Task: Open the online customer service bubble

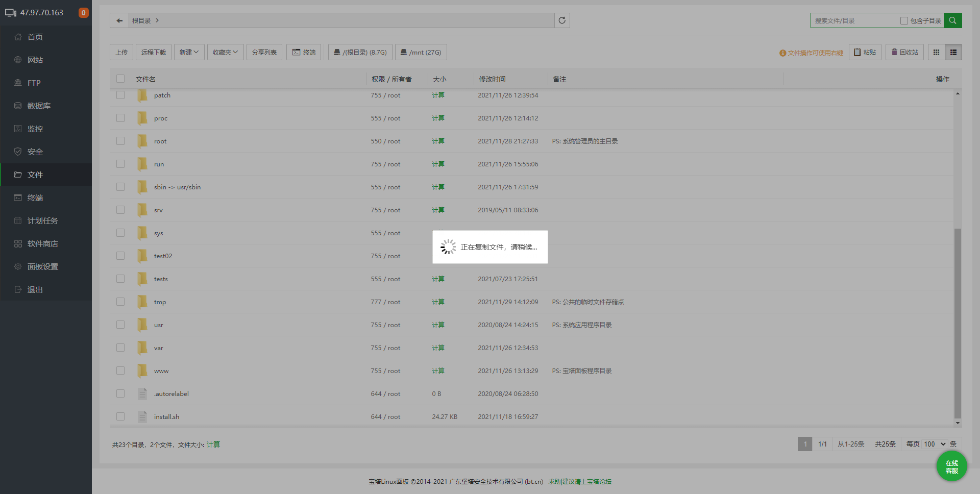Action: [951, 466]
